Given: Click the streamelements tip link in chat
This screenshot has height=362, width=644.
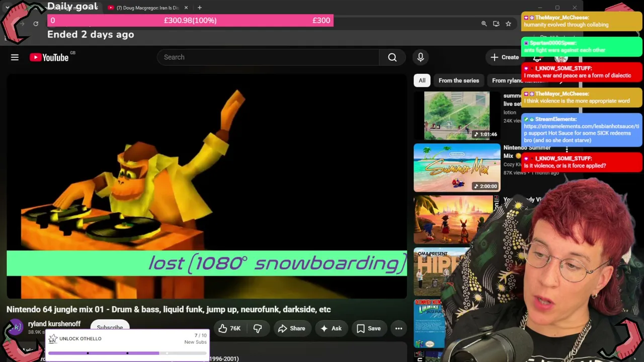Looking at the screenshot, I should click(581, 130).
